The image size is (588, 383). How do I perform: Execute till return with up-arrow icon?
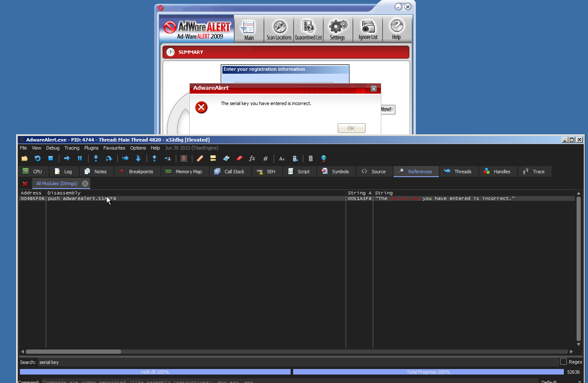click(154, 158)
